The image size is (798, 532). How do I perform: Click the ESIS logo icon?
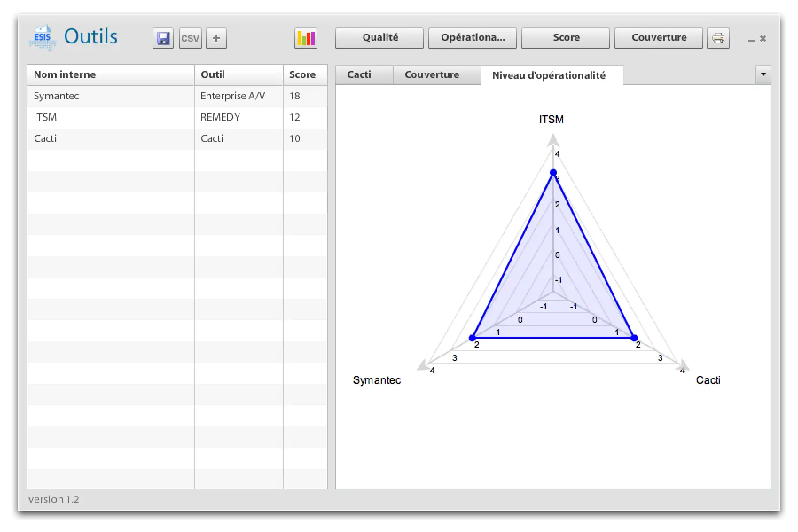click(43, 38)
